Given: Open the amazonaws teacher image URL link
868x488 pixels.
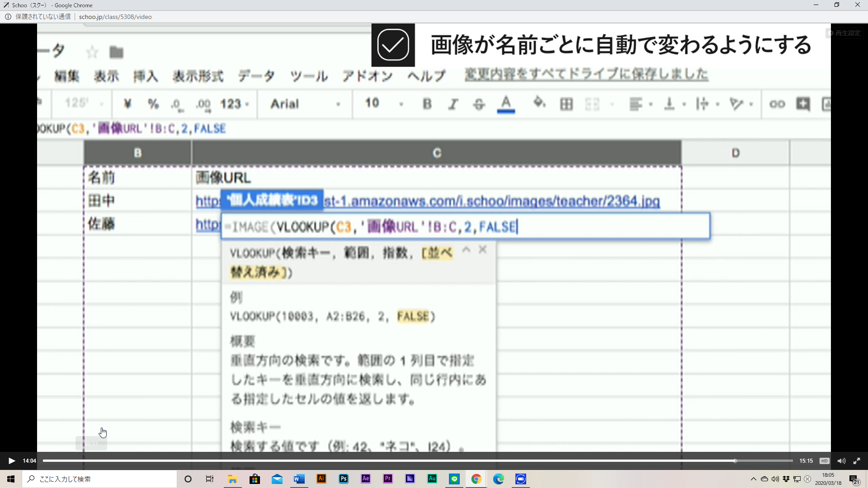Looking at the screenshot, I should pyautogui.click(x=491, y=201).
